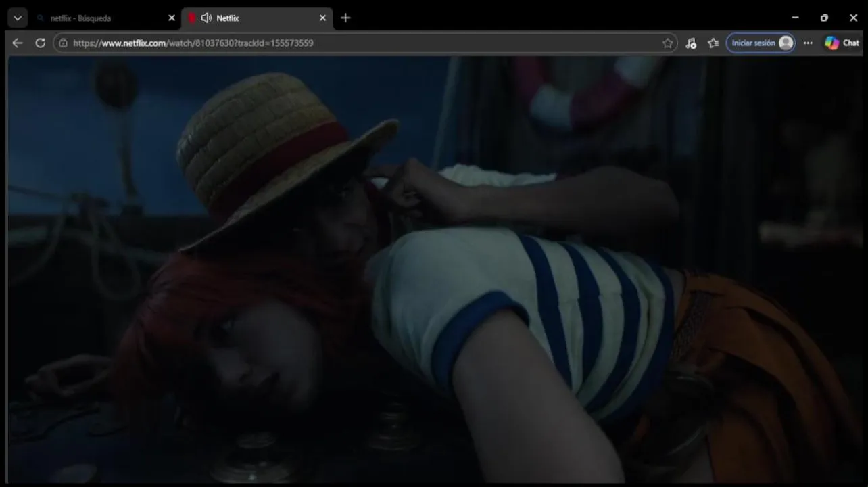This screenshot has height=487, width=868.
Task: Open the browser settings ellipsis menu
Action: click(808, 43)
